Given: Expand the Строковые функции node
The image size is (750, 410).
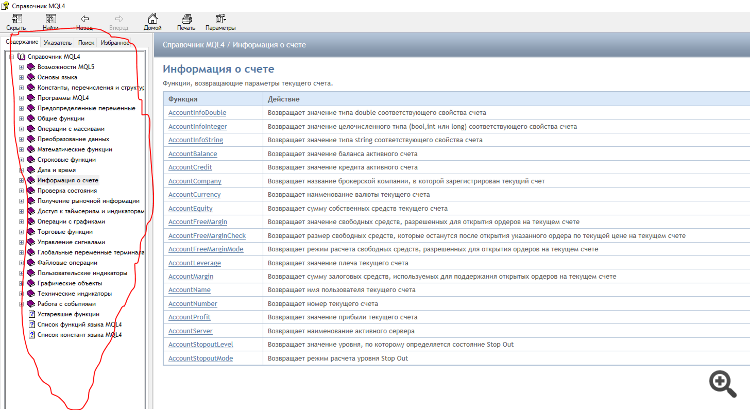Looking at the screenshot, I should [x=21, y=160].
